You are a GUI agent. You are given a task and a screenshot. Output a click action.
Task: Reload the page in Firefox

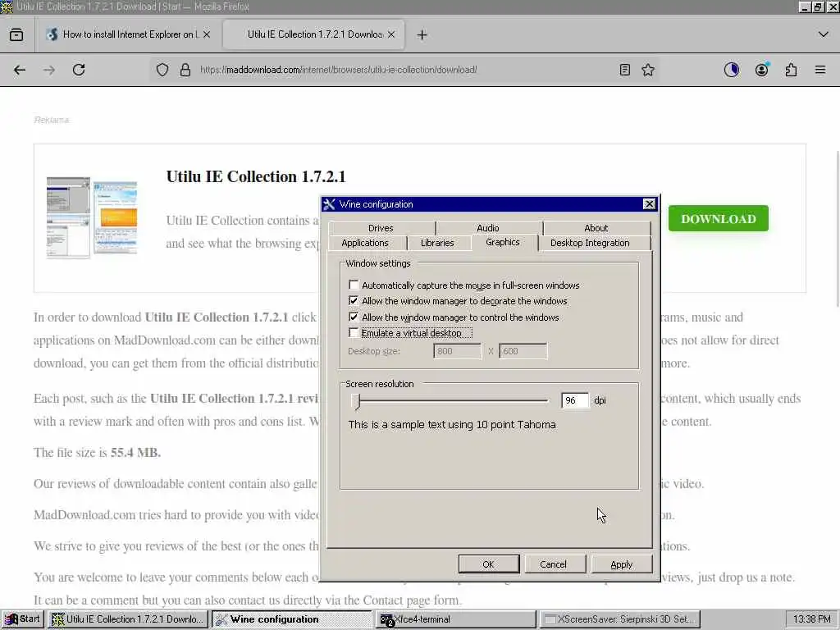pyautogui.click(x=79, y=70)
